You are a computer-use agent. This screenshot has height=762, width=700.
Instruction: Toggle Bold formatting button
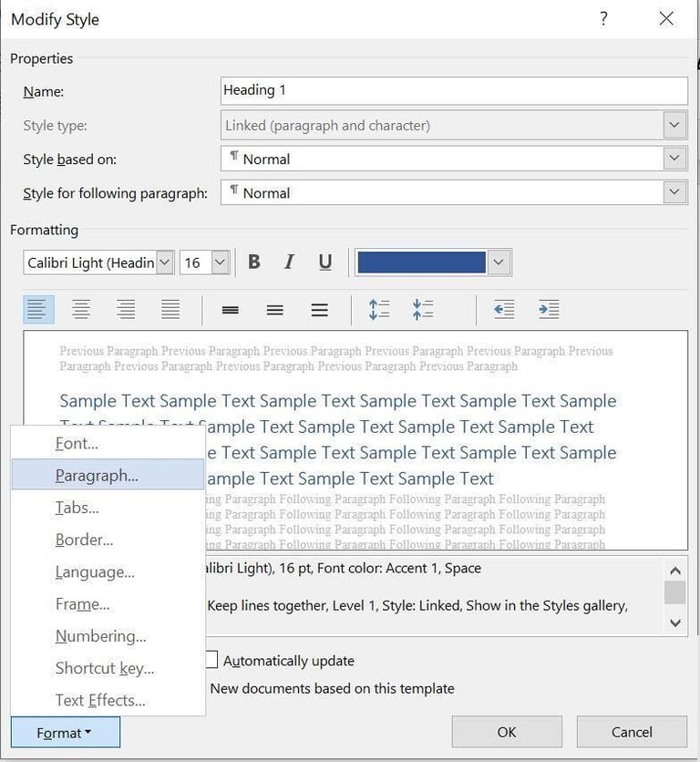(x=254, y=263)
